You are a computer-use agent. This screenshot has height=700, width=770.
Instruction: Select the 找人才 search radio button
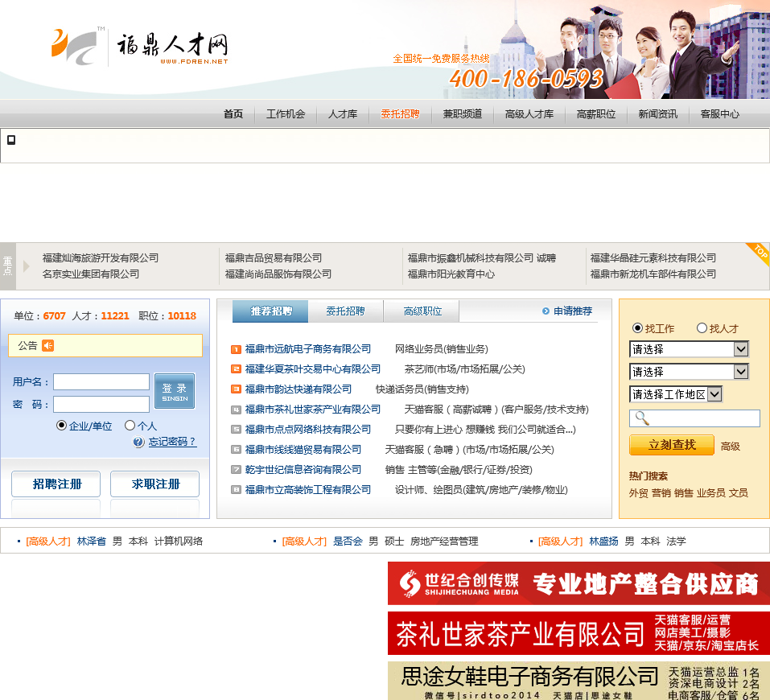702,328
